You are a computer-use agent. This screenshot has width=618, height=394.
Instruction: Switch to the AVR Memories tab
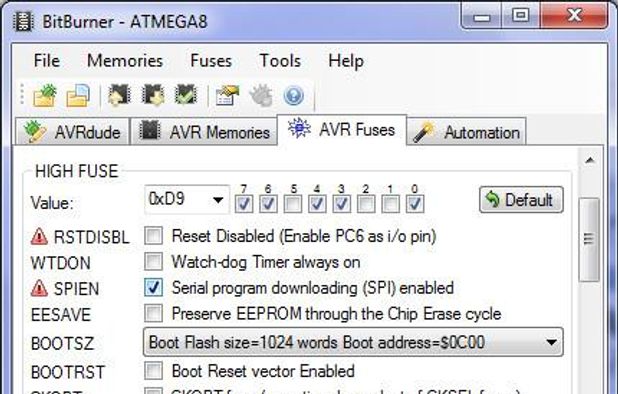[204, 132]
